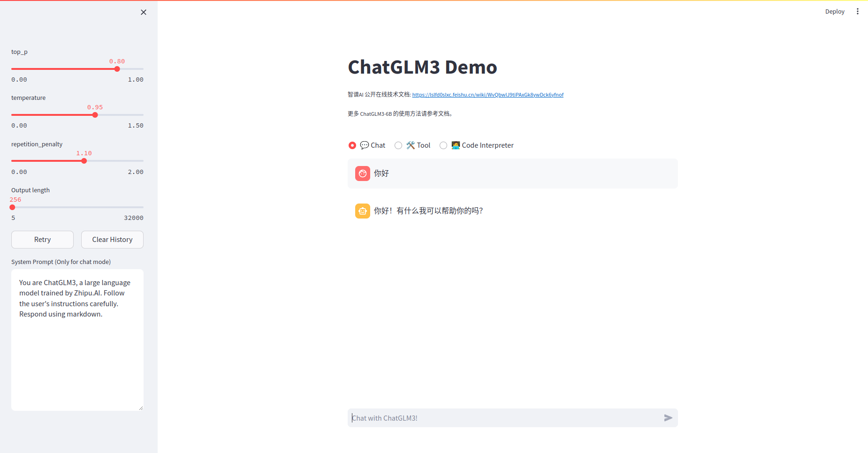Click the Output length value 256
This screenshot has width=868, height=453.
point(15,200)
